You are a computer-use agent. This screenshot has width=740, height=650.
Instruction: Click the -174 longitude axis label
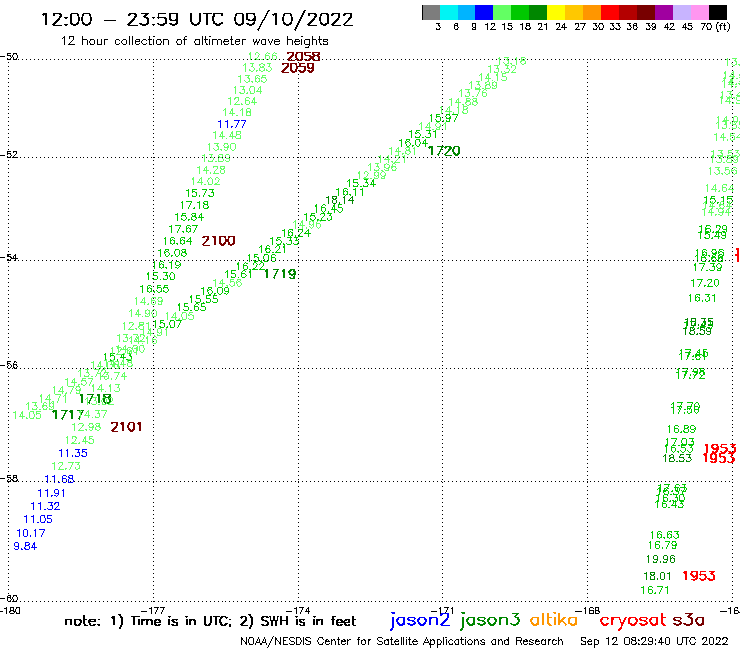tap(298, 611)
